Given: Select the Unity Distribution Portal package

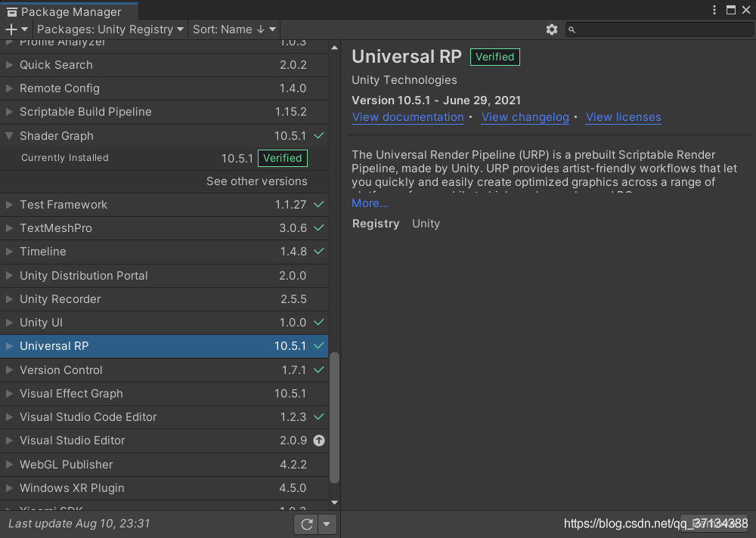Looking at the screenshot, I should pos(164,276).
